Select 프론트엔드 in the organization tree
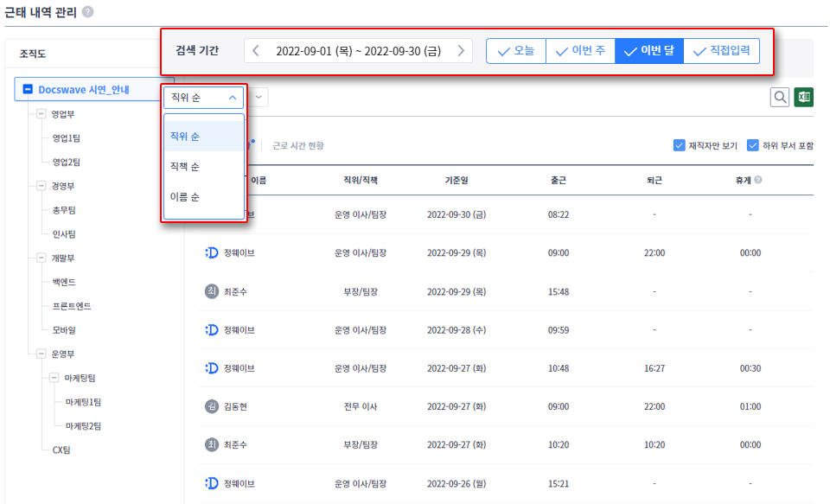The image size is (830, 504). point(72,306)
